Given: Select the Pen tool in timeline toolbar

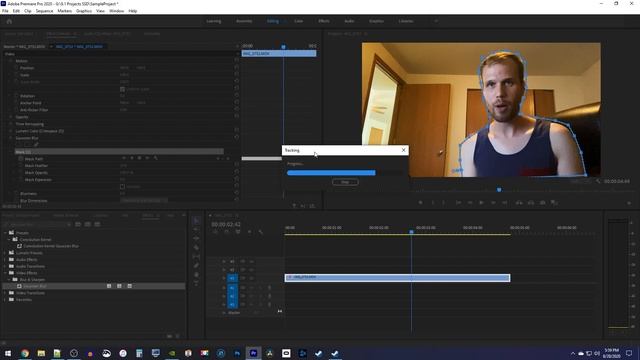Looking at the screenshot, I should coord(196,265).
